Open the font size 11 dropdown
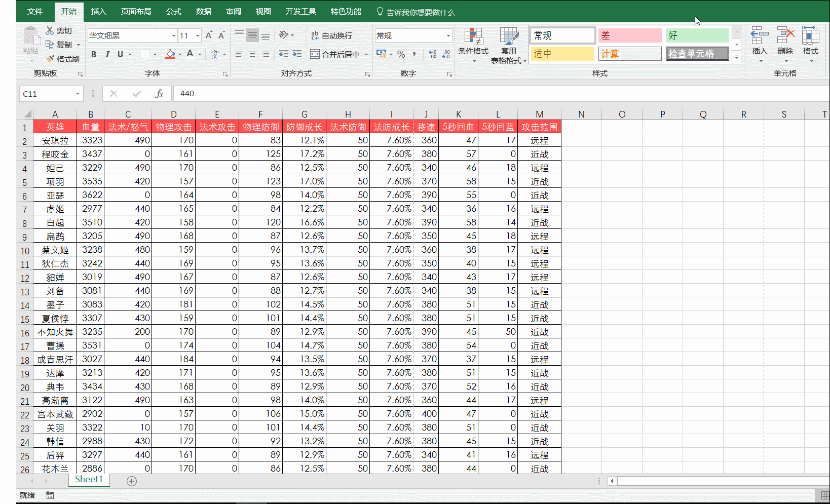Viewport: 830px width, 504px height. pos(198,35)
